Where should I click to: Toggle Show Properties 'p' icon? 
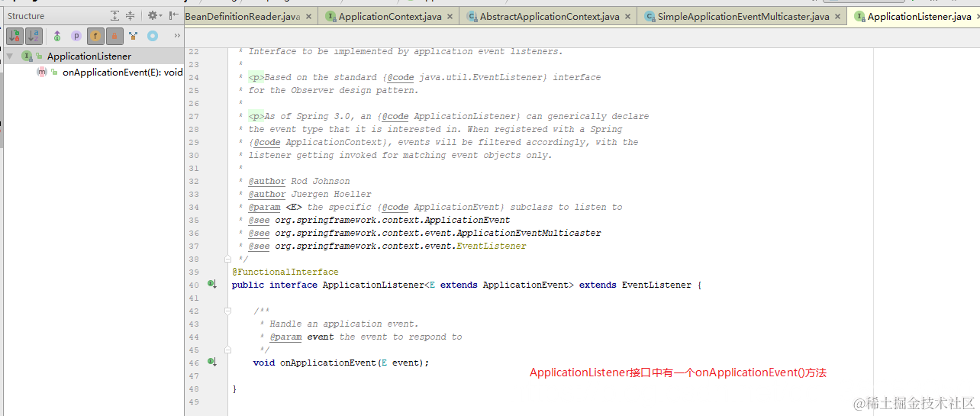(76, 36)
